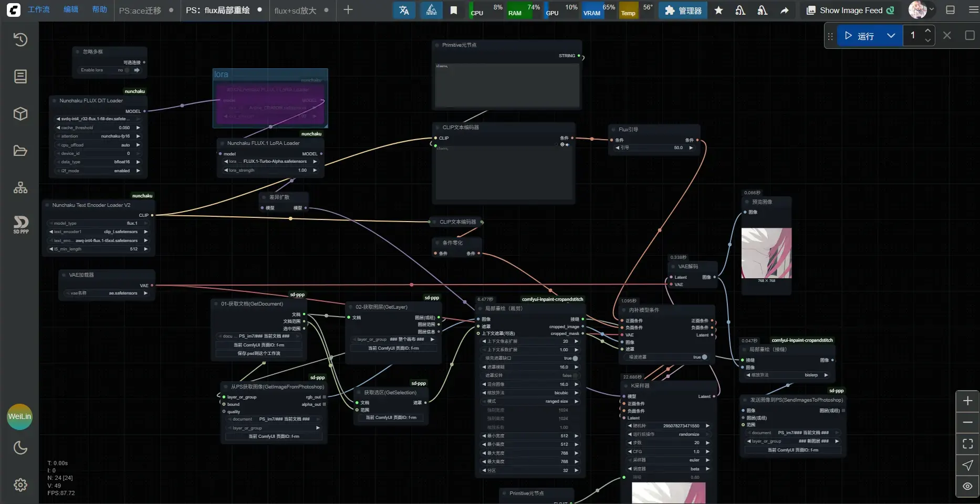Open the node library cube icon

point(20,114)
